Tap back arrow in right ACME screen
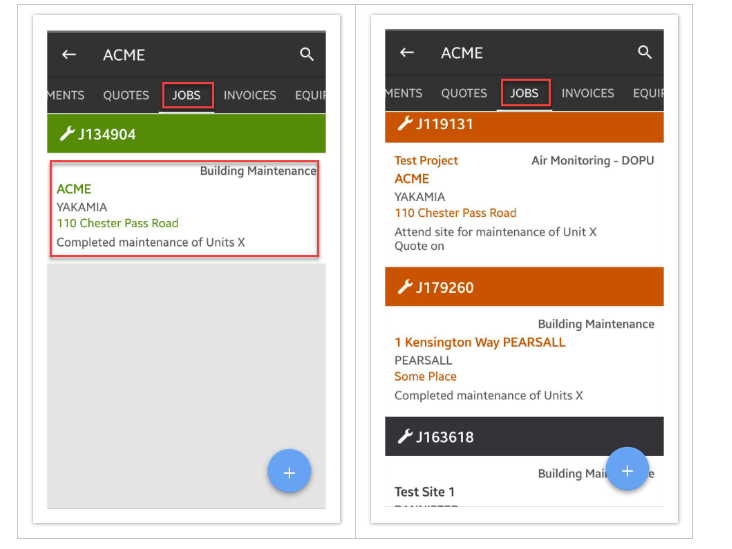The height and width of the screenshot is (549, 732). click(x=407, y=53)
